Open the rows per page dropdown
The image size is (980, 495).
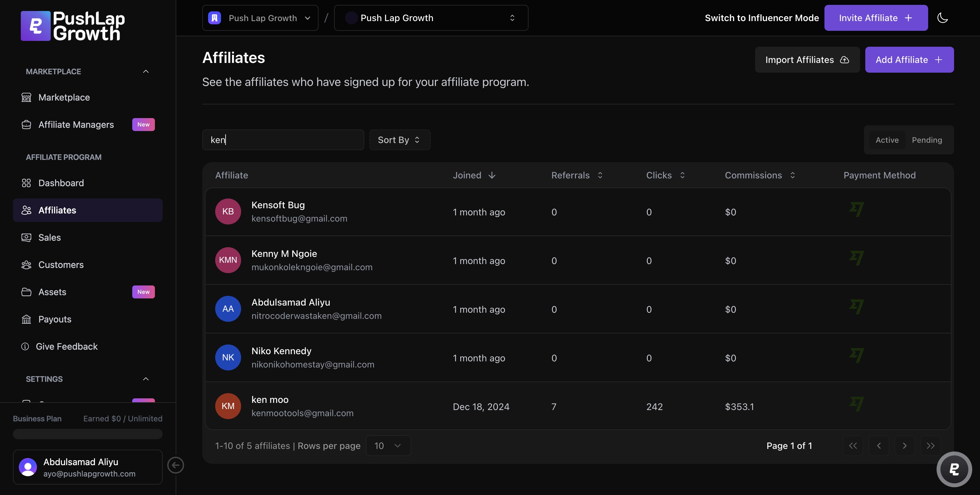388,446
